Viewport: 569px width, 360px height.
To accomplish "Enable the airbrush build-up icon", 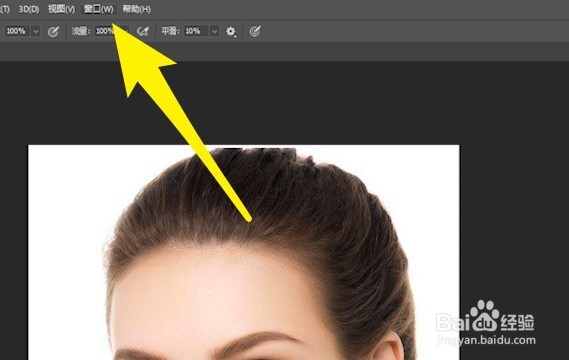I will (143, 31).
